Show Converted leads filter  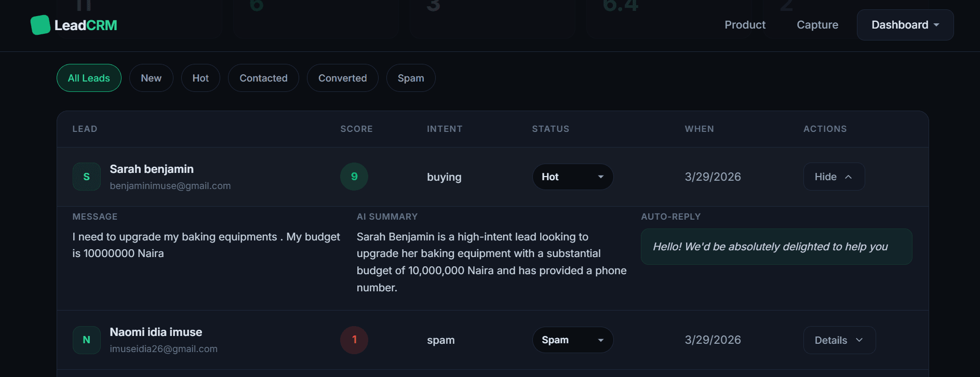(342, 78)
